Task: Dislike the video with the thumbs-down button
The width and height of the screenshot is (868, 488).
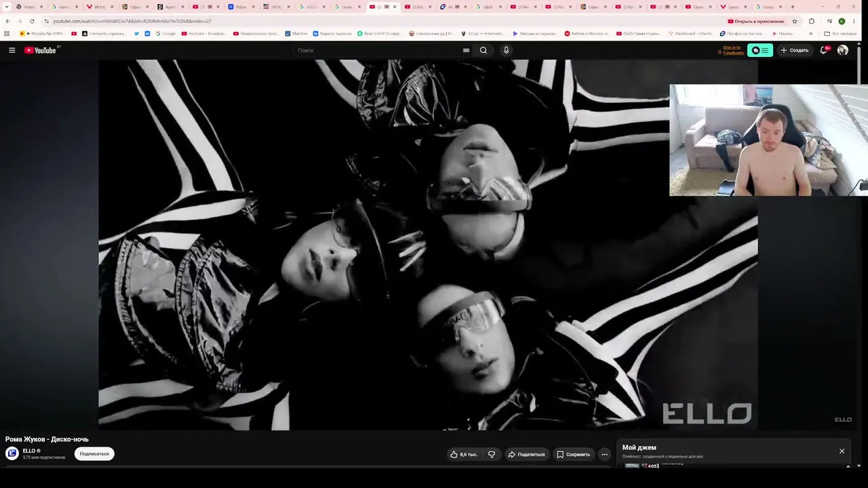Action: [x=492, y=454]
